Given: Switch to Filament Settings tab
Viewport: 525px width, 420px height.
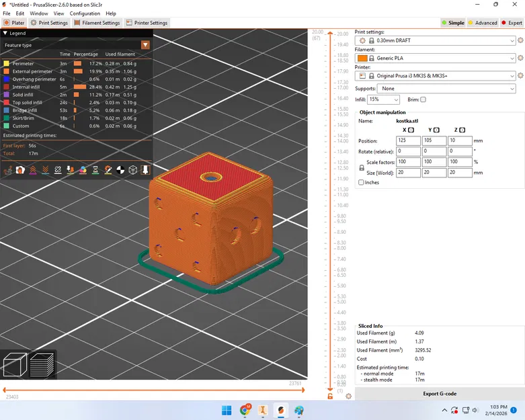Looking at the screenshot, I should (x=97, y=23).
